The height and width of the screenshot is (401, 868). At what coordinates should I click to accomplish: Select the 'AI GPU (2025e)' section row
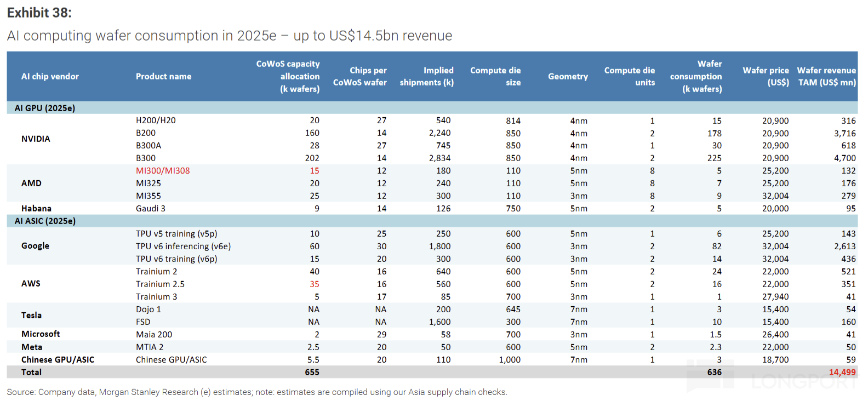point(45,108)
